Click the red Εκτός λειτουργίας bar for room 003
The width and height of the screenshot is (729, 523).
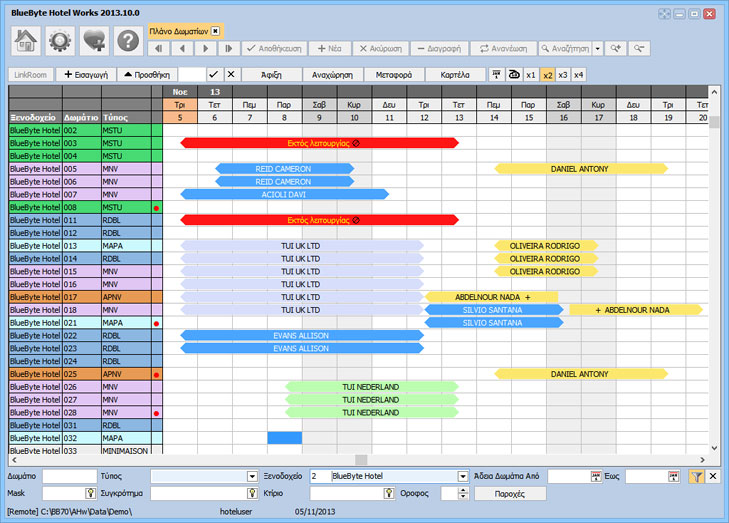click(318, 143)
